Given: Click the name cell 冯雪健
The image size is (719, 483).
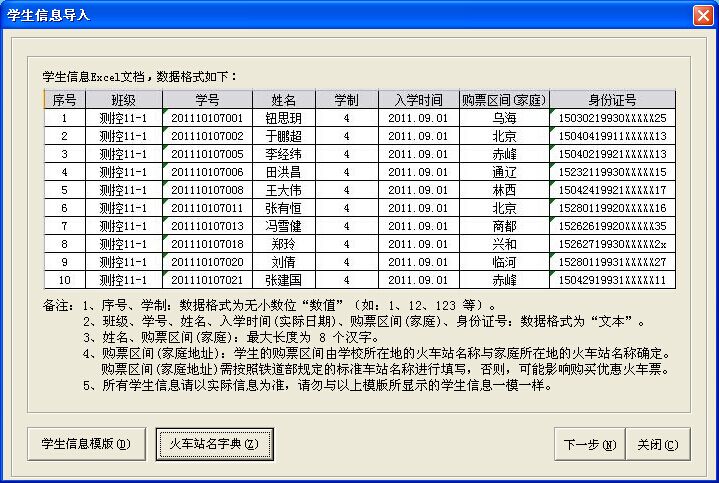Looking at the screenshot, I should pos(283,226).
